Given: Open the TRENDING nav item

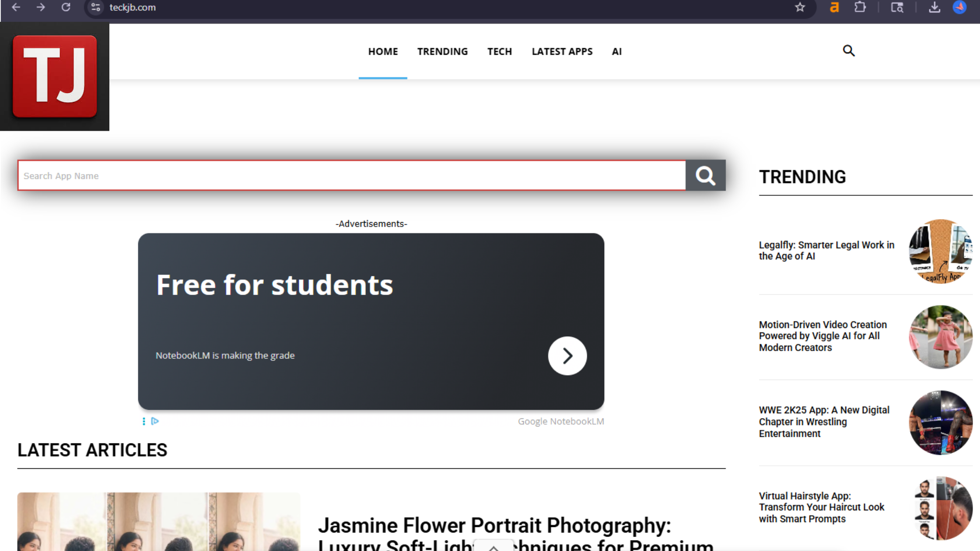Looking at the screenshot, I should tap(442, 52).
